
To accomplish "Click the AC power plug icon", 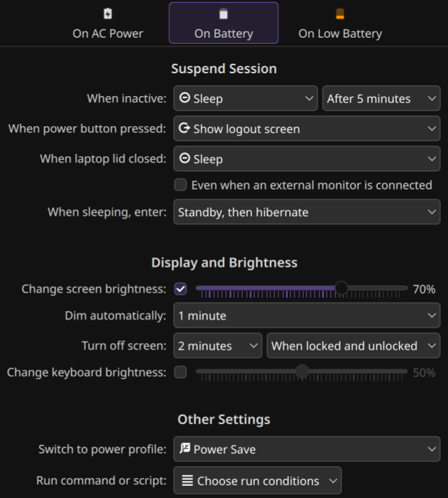I will 108,14.
